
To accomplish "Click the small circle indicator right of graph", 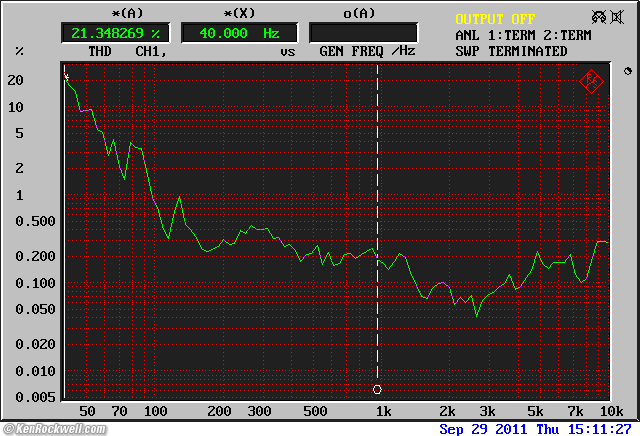I will pyautogui.click(x=628, y=71).
